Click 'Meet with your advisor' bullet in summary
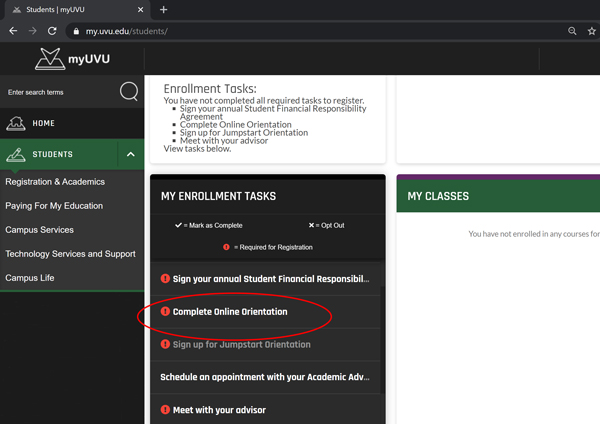This screenshot has width=600, height=424. coord(224,141)
